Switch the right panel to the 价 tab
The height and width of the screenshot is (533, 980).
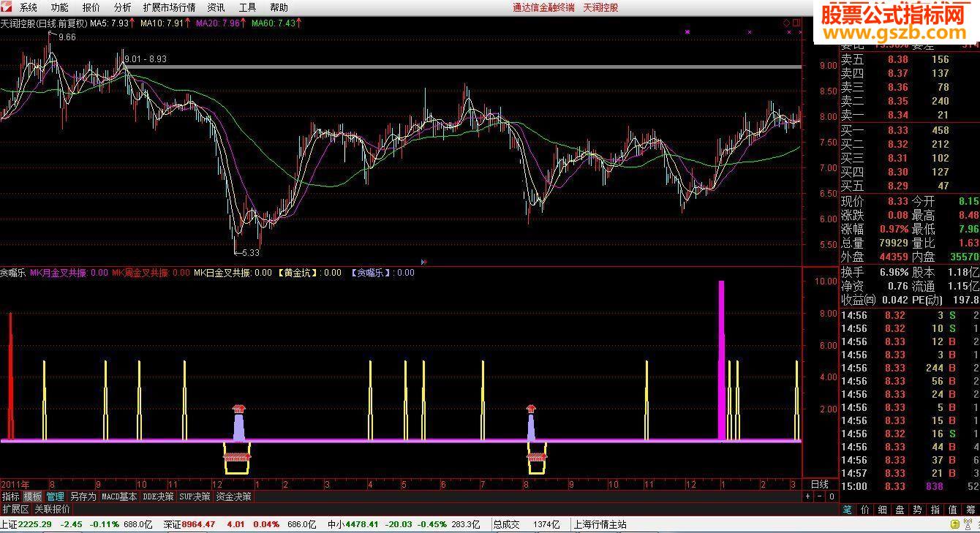[x=865, y=510]
